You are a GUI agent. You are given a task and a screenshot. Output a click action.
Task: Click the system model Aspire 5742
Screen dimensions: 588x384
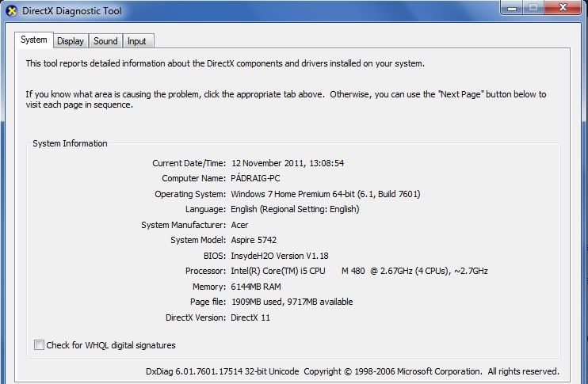pyautogui.click(x=254, y=240)
